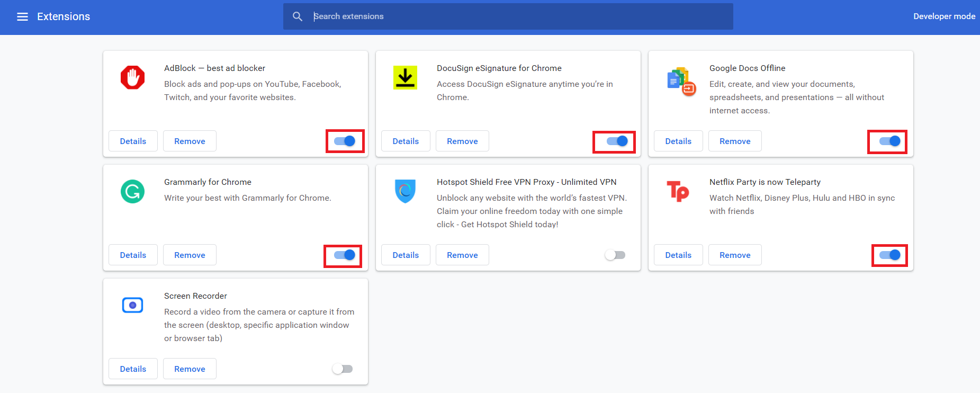The image size is (980, 393).
Task: Remove Netflix Party Teleparty extension
Action: tap(735, 255)
